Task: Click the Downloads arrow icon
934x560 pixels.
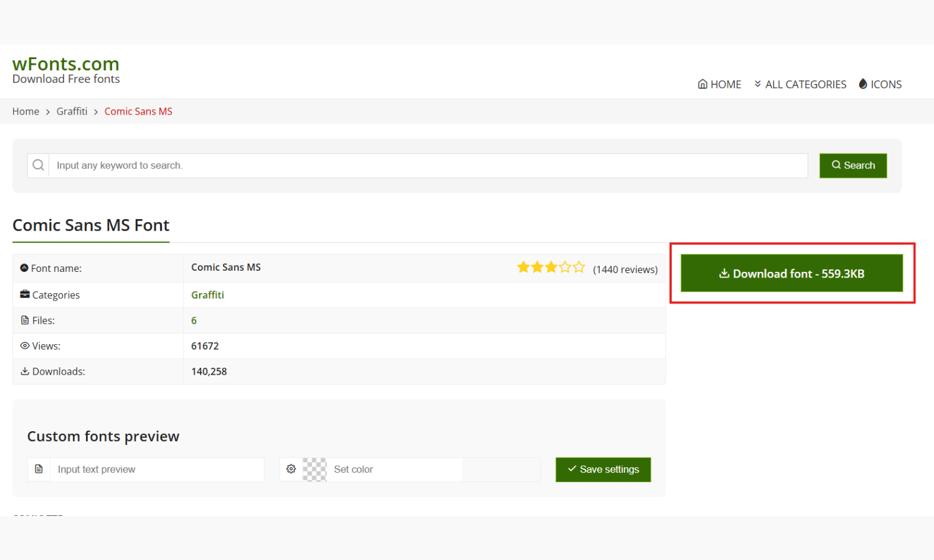Action: click(25, 371)
